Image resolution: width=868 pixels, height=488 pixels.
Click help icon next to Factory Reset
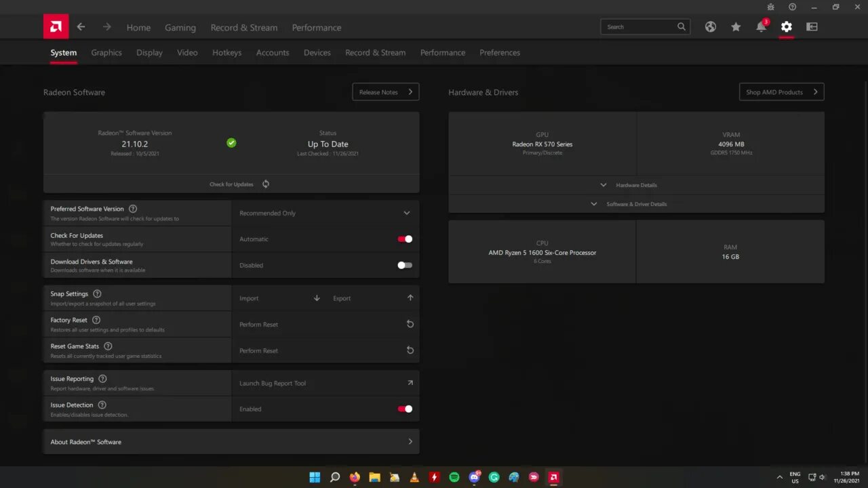click(96, 320)
